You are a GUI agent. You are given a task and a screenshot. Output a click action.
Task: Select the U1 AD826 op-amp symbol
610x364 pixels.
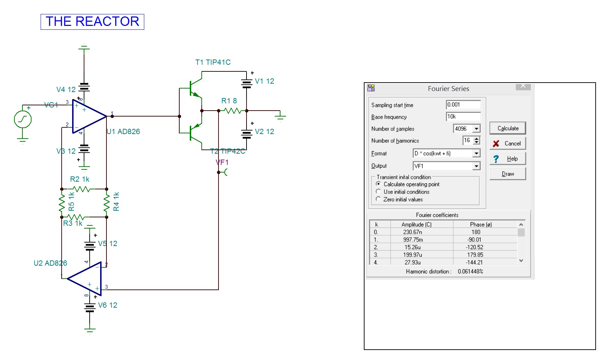(x=89, y=116)
